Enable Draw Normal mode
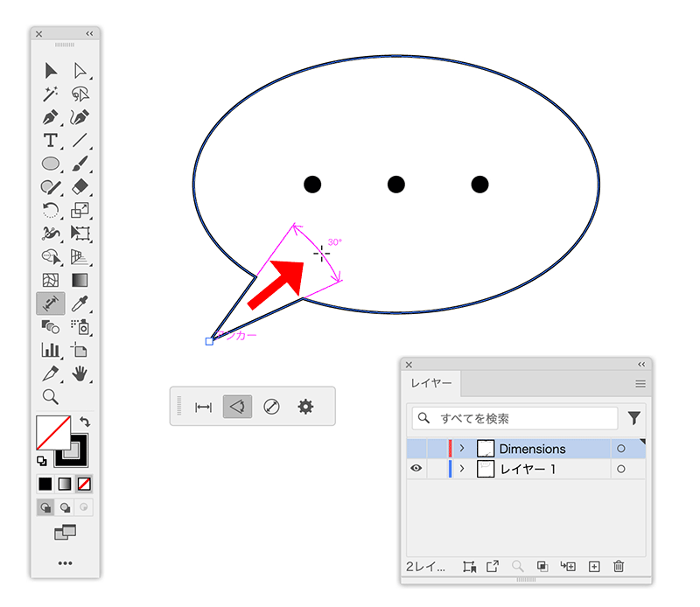 tap(45, 507)
